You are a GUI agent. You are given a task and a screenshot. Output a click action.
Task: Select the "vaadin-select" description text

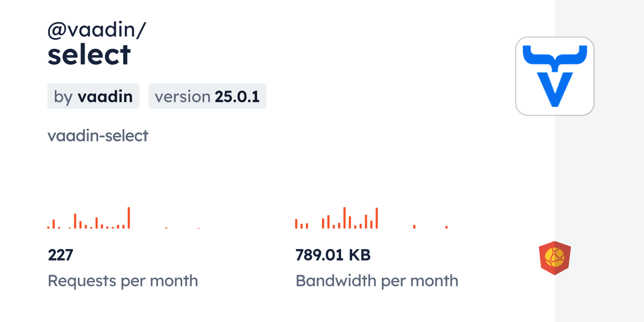coord(98,136)
